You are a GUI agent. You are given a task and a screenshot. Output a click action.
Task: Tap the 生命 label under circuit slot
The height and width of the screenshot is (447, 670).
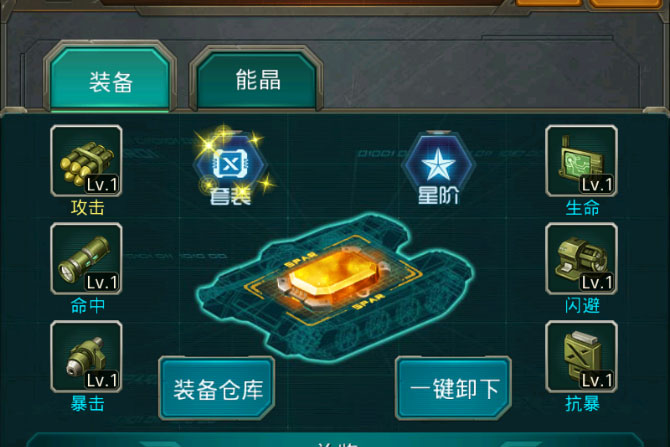pyautogui.click(x=582, y=208)
